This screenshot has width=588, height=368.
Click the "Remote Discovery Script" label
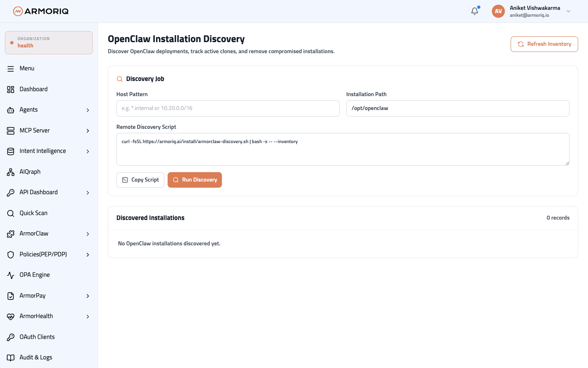click(146, 127)
